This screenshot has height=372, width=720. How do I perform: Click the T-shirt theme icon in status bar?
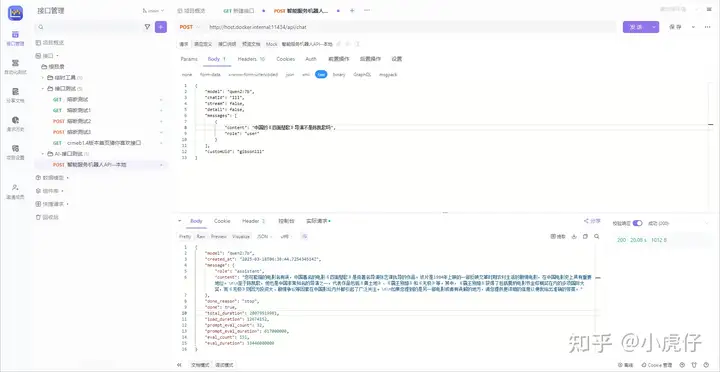click(694, 365)
